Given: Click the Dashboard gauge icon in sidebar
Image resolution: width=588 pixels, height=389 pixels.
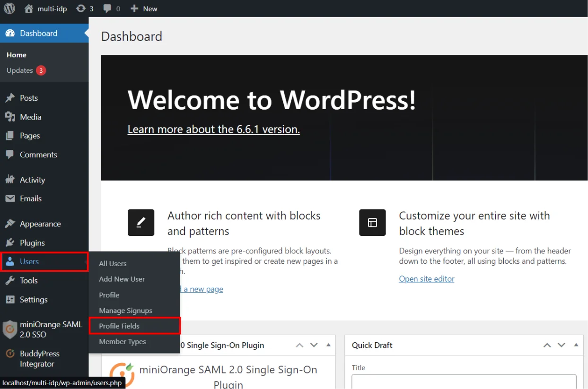Looking at the screenshot, I should (x=10, y=33).
